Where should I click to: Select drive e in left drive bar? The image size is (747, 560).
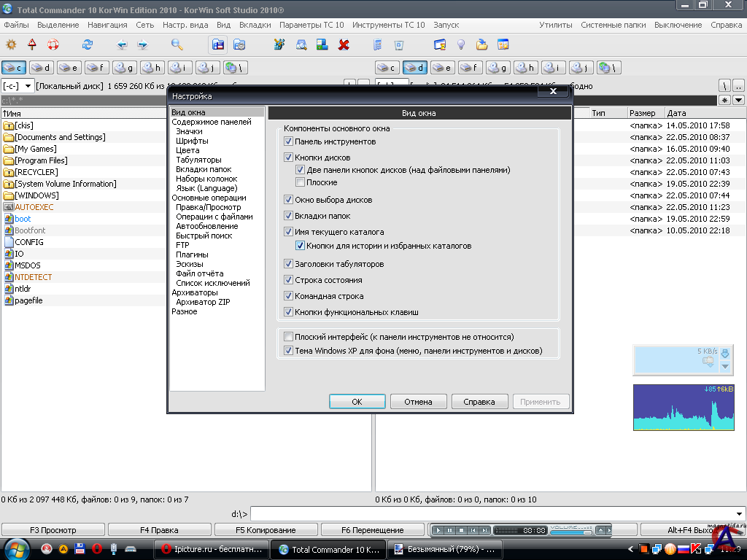(69, 68)
